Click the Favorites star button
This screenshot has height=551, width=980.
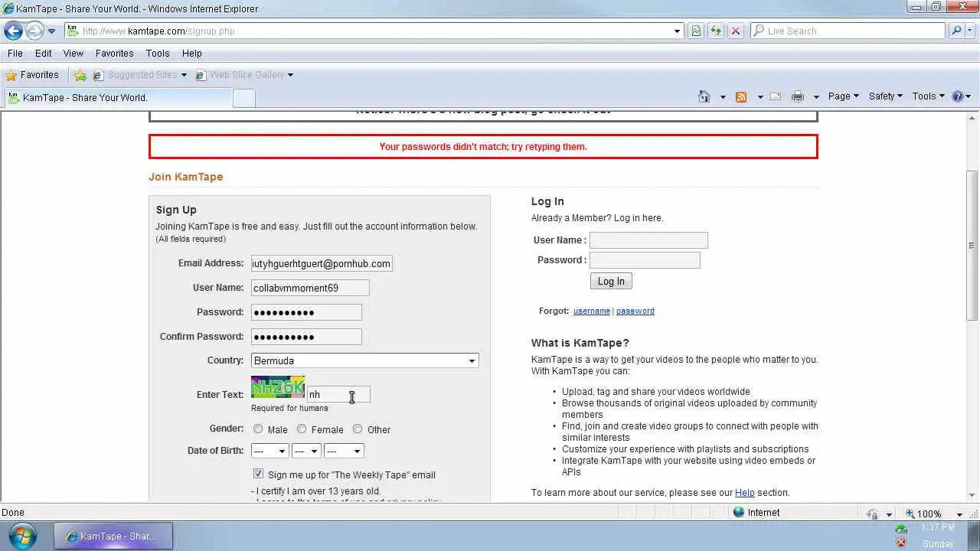coord(31,75)
